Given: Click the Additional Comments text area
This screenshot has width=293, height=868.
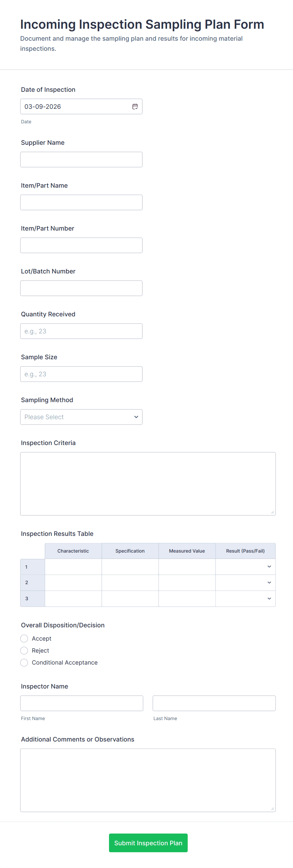Looking at the screenshot, I should tap(148, 780).
